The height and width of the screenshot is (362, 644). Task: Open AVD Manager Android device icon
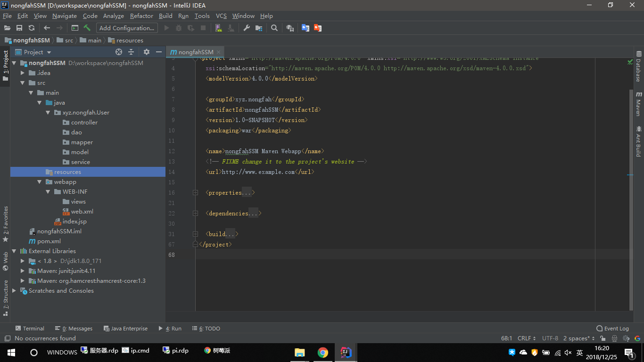219,28
